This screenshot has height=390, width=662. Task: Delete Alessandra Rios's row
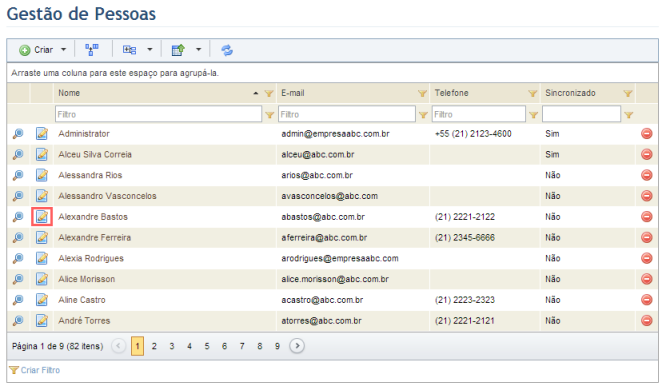click(646, 175)
